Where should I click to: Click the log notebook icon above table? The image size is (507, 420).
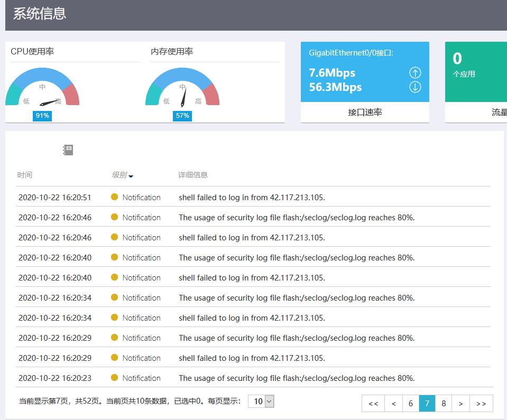[x=68, y=150]
